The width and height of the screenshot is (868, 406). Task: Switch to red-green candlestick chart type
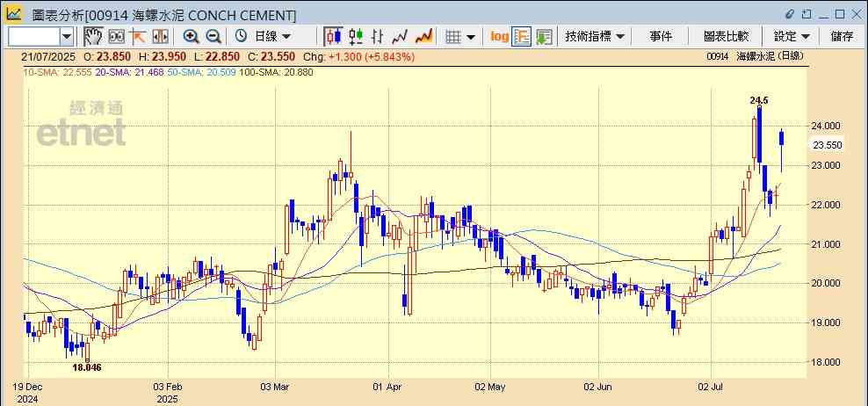click(x=356, y=37)
